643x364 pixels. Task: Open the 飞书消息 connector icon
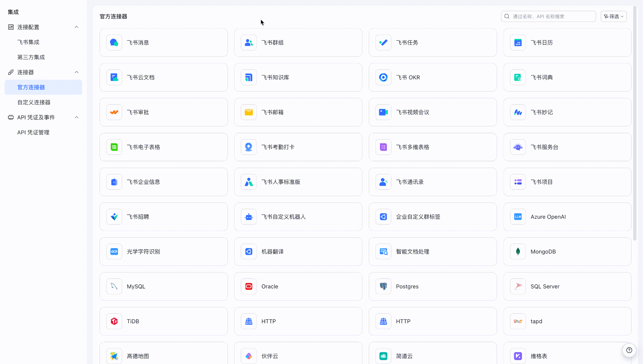pyautogui.click(x=114, y=42)
